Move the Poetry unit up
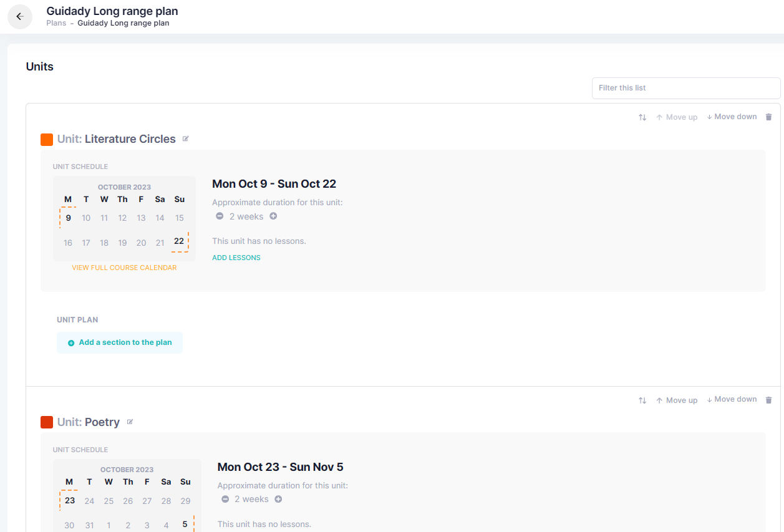 677,400
